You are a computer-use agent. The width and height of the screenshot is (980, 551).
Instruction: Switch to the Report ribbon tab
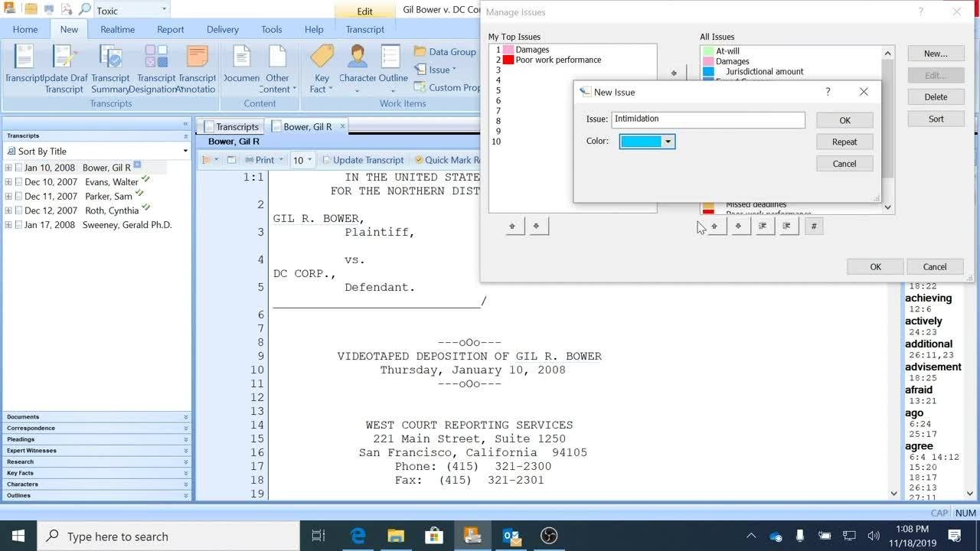tap(170, 30)
